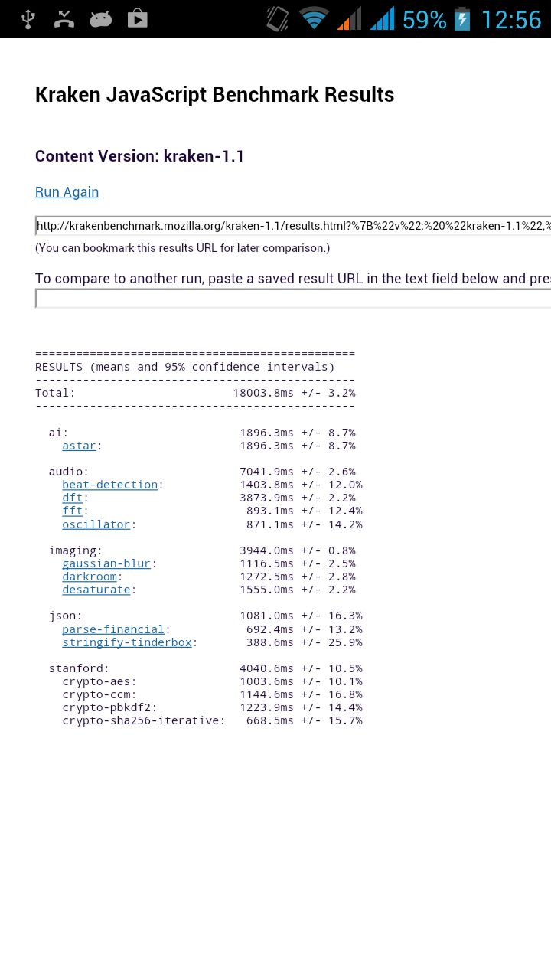
Task: Tap the screen rotation status icon
Action: tap(277, 19)
